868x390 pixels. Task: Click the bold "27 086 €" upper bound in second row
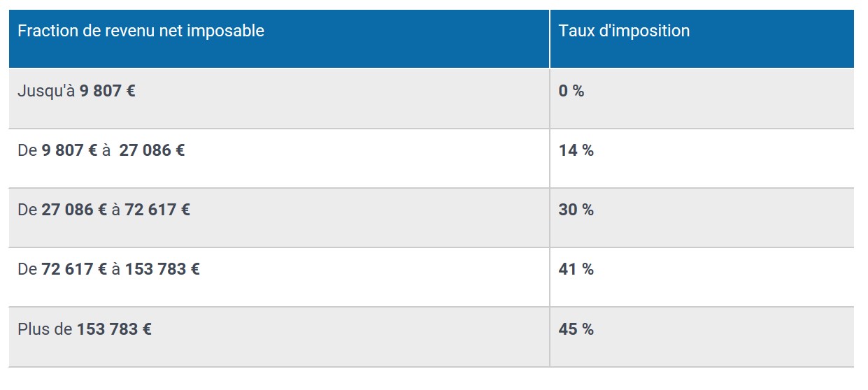point(152,150)
